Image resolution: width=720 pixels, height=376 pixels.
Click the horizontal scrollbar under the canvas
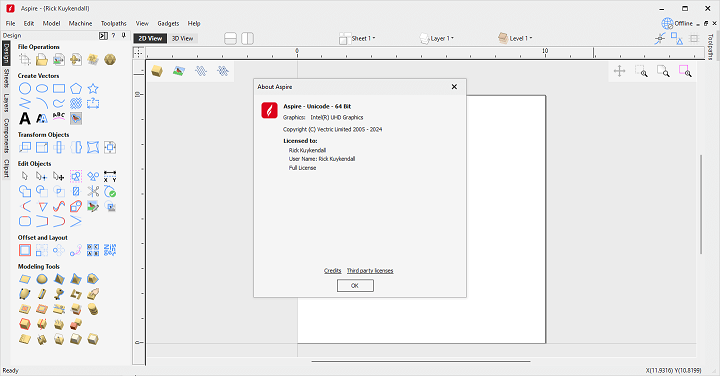(x=421, y=361)
